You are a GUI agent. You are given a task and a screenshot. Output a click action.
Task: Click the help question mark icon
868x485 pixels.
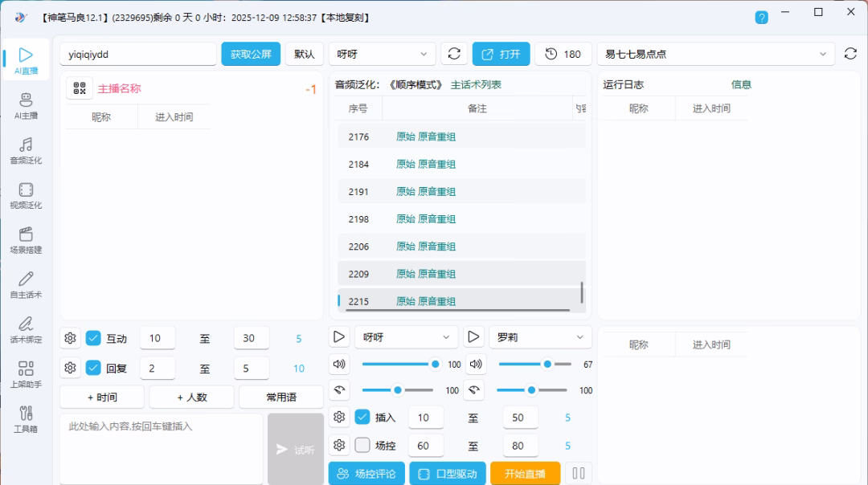point(761,17)
